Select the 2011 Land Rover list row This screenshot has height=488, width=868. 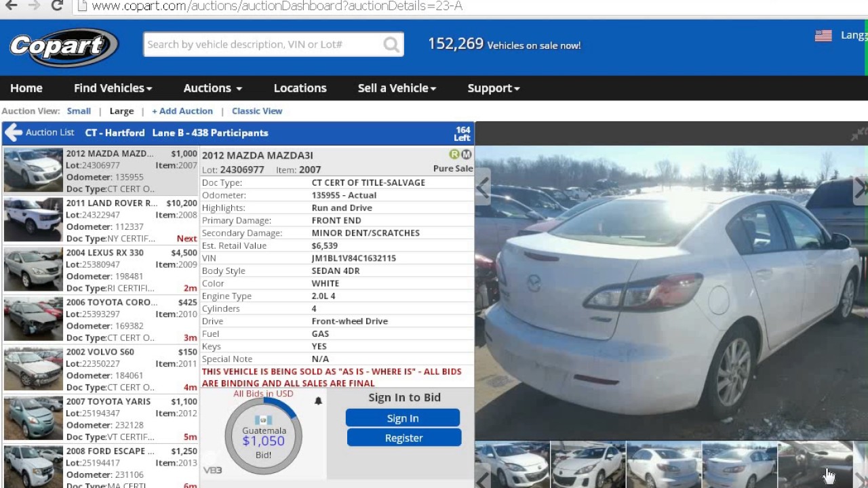[101, 220]
